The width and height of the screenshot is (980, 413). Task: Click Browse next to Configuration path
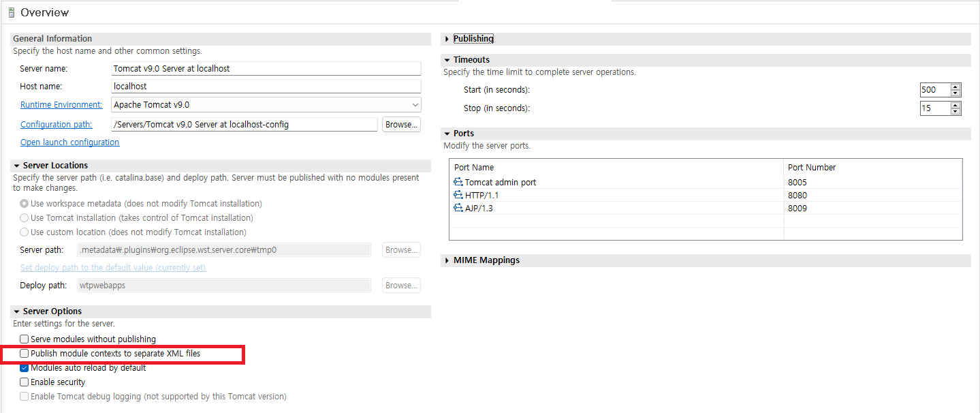[x=401, y=124]
